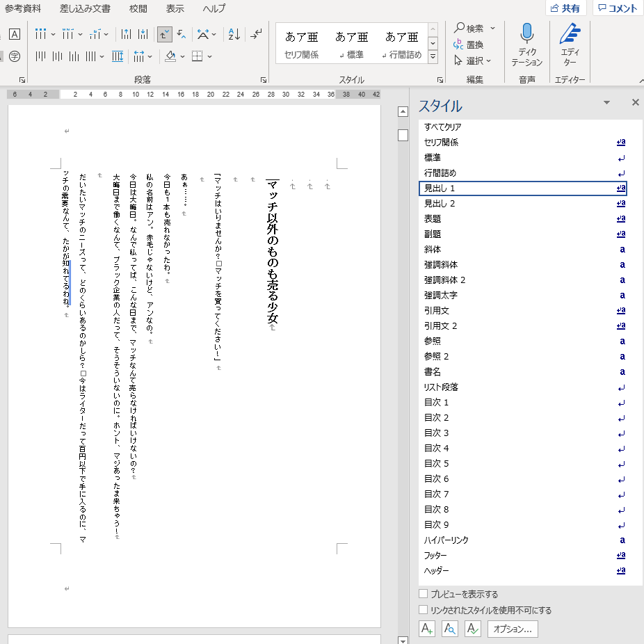This screenshot has height=644, width=644.
Task: Align vertical text to top
Action: click(x=40, y=56)
